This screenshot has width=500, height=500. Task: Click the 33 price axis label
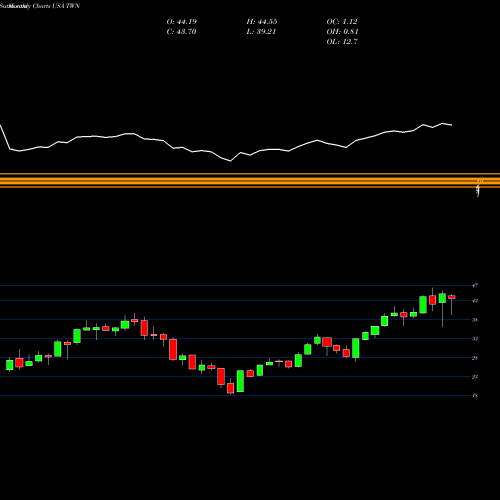pyautogui.click(x=475, y=339)
